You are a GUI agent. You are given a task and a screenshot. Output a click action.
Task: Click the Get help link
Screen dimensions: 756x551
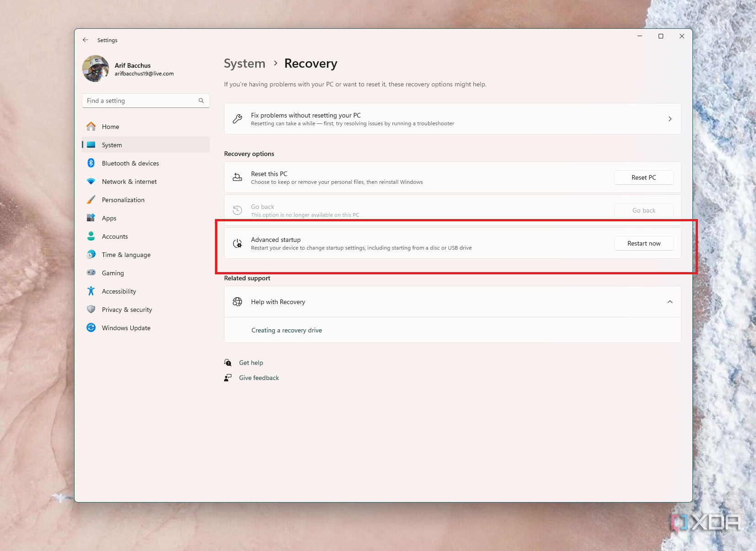[x=251, y=363]
